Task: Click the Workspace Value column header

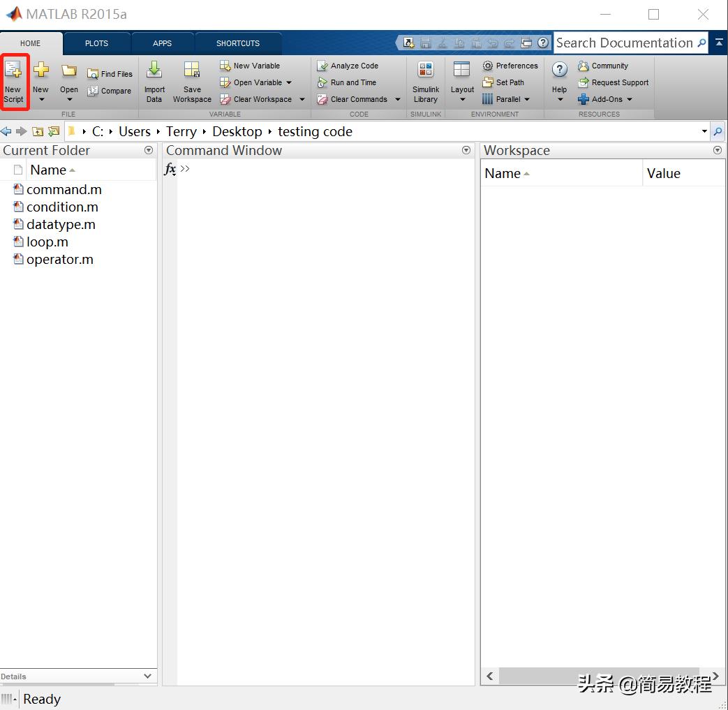Action: [x=664, y=173]
